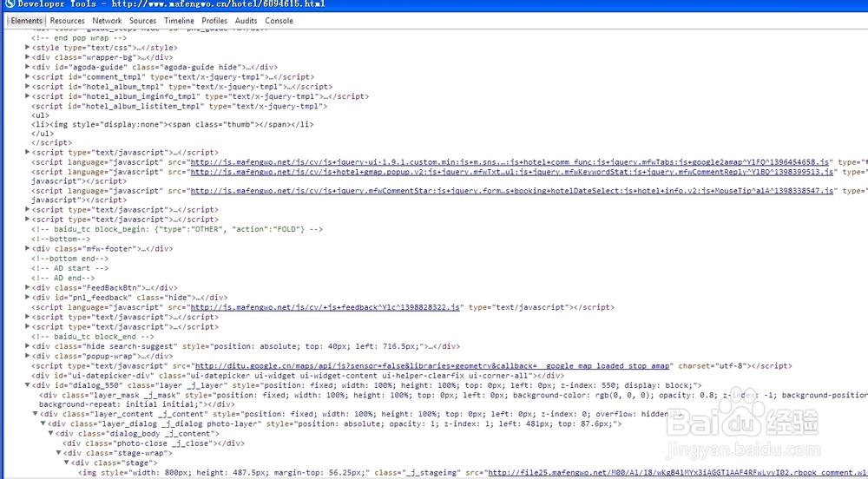Open the js+feedback script source link
The width and height of the screenshot is (868, 479).
point(325,307)
